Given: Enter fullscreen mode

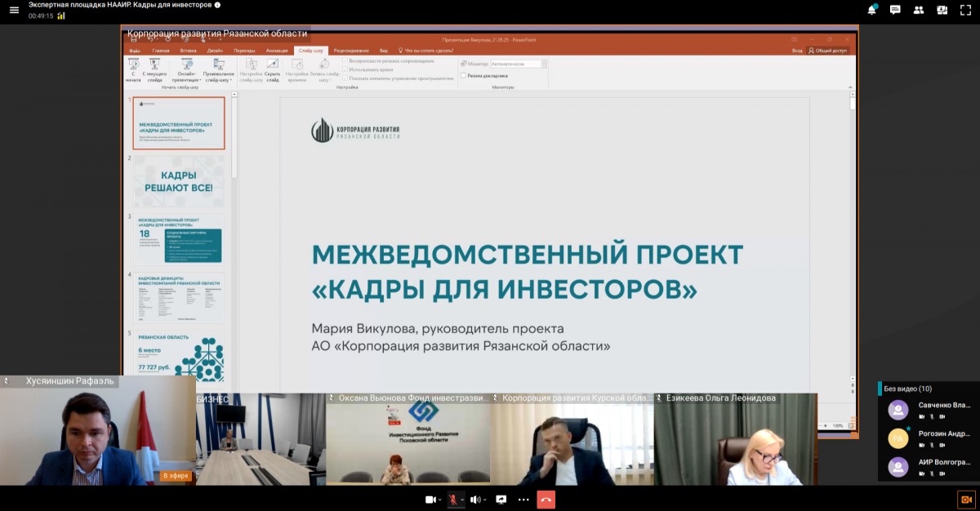Looking at the screenshot, I should pos(965,10).
